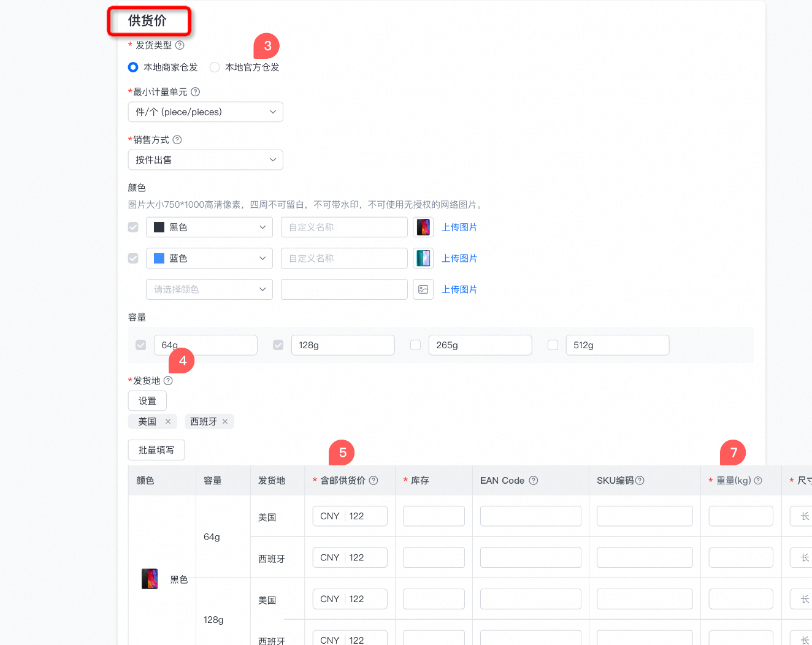The height and width of the screenshot is (645, 812).
Task: Click help icon beside 含邮供货价 header
Action: click(373, 481)
